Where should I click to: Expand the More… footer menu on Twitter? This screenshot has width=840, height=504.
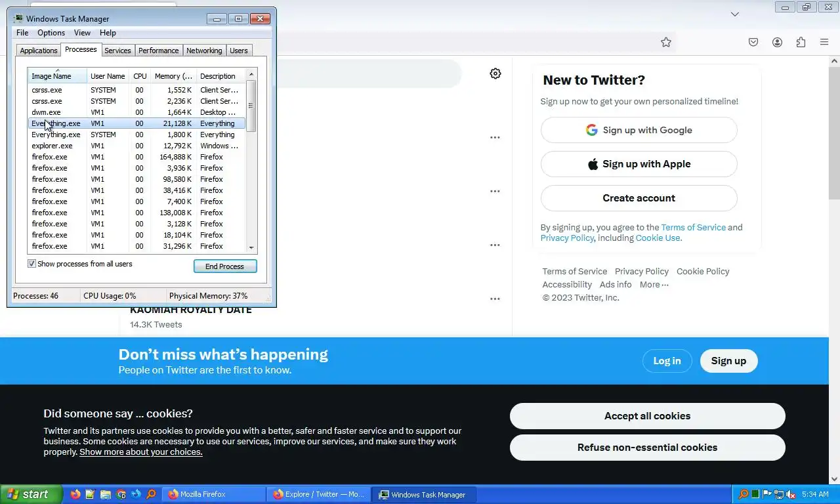pos(654,284)
